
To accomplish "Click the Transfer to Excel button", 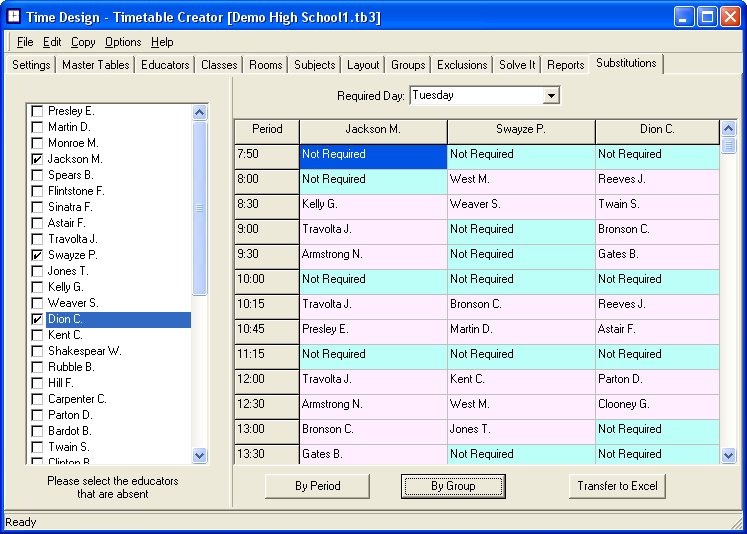I will 617,486.
